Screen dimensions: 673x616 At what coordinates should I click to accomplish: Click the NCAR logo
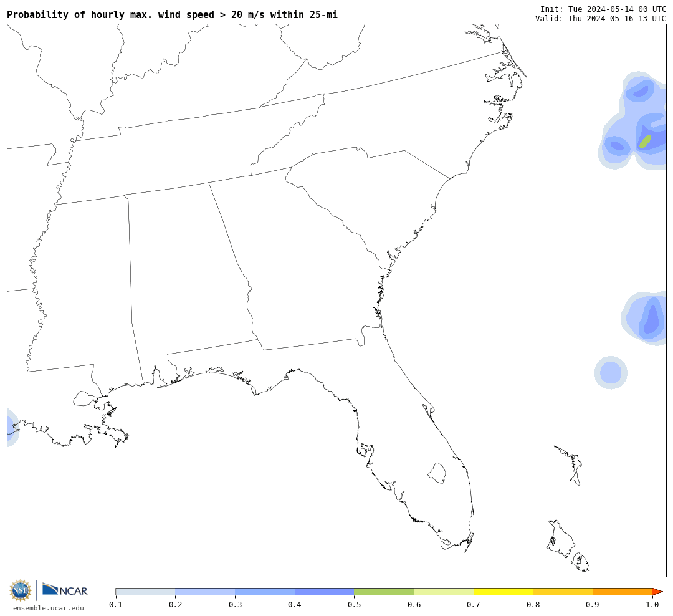65,590
